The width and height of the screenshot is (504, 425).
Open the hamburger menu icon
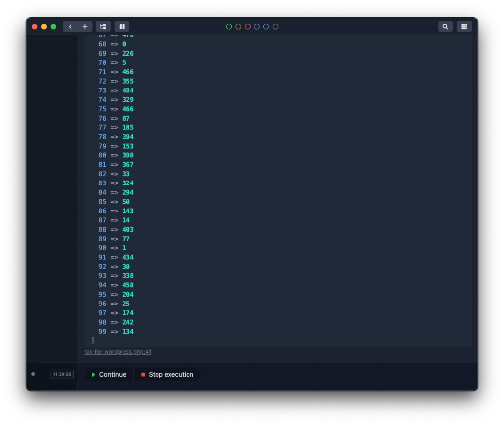(464, 27)
